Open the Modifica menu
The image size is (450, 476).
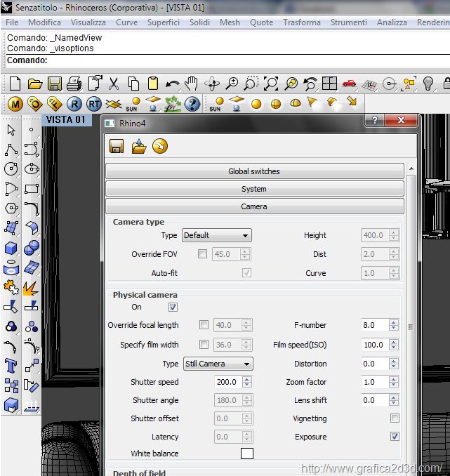(x=44, y=22)
